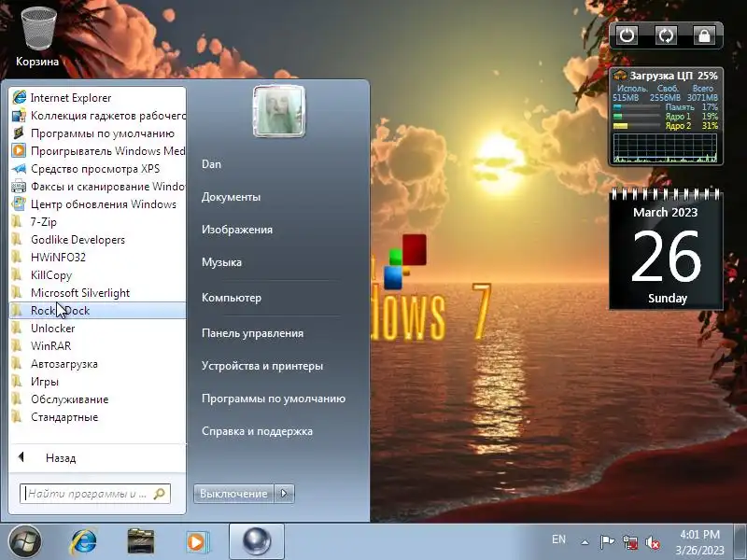747x560 pixels.
Task: Expand the Обслуживание folder
Action: 97,399
